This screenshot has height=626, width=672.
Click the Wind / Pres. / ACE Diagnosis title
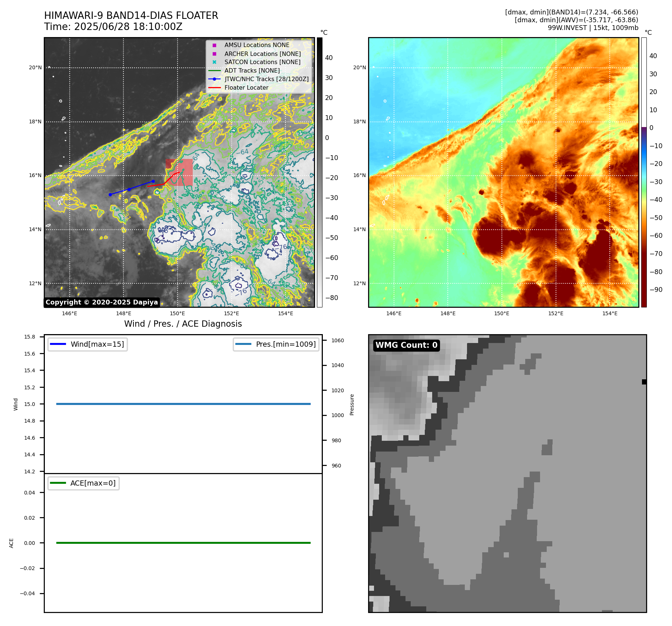click(x=183, y=324)
